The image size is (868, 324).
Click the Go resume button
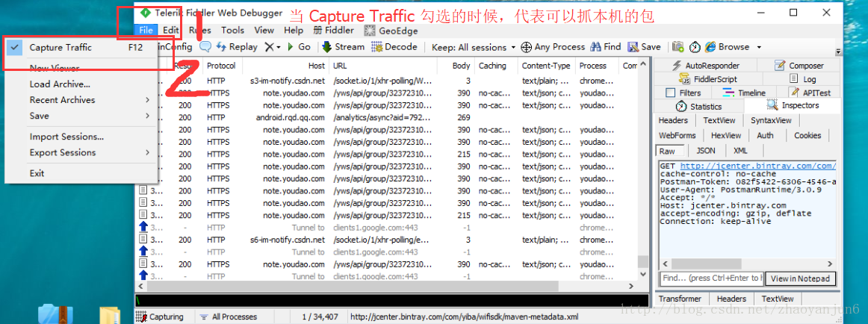[299, 47]
